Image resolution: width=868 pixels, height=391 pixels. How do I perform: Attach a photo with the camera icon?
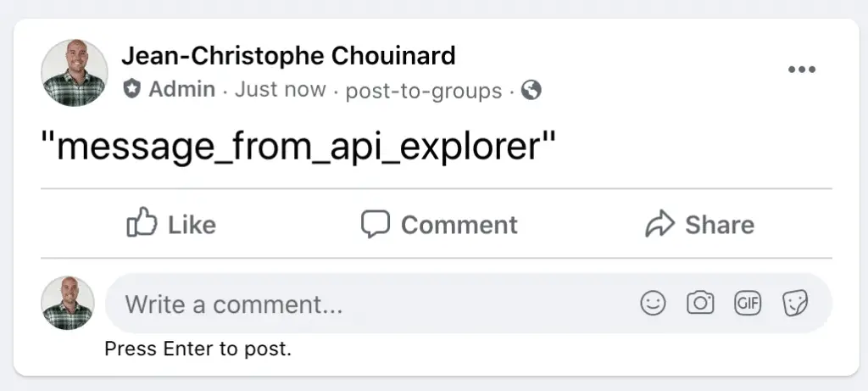pos(700,303)
